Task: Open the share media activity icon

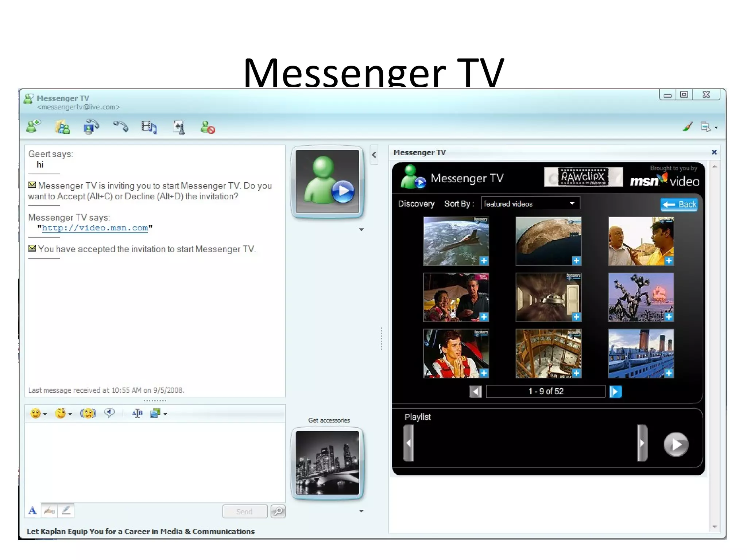Action: tap(149, 127)
